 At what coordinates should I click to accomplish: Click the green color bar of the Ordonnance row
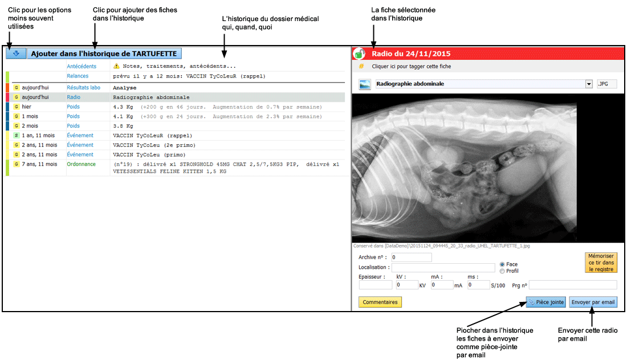[x=7, y=168]
